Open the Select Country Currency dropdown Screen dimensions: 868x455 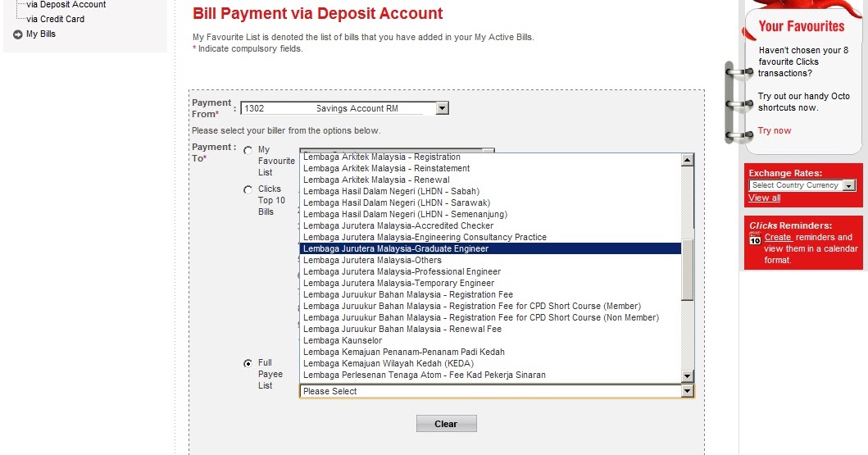click(x=802, y=185)
